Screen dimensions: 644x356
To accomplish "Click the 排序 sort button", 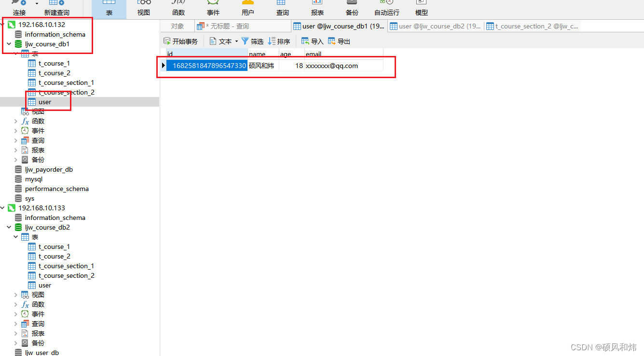I will [279, 41].
